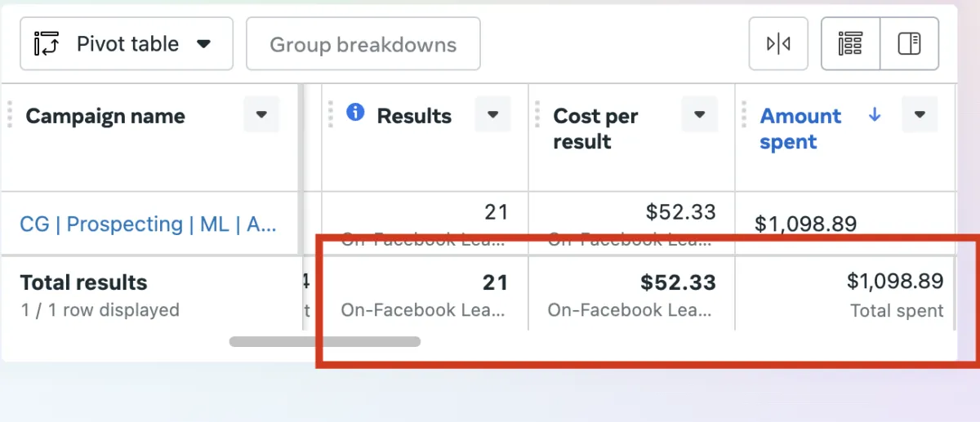Image resolution: width=980 pixels, height=422 pixels.
Task: Expand the Amount spent column options arrow
Action: tap(920, 115)
